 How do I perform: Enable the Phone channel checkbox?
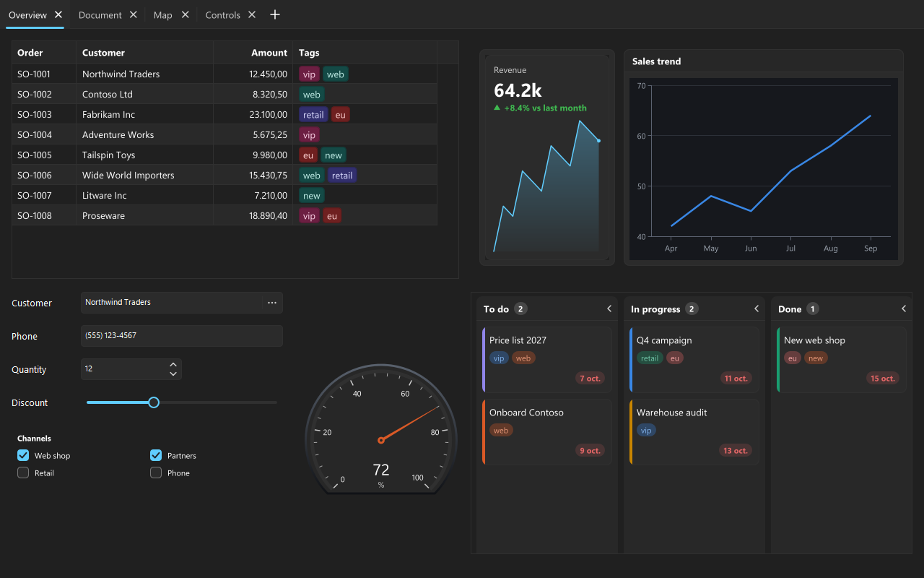click(x=156, y=473)
